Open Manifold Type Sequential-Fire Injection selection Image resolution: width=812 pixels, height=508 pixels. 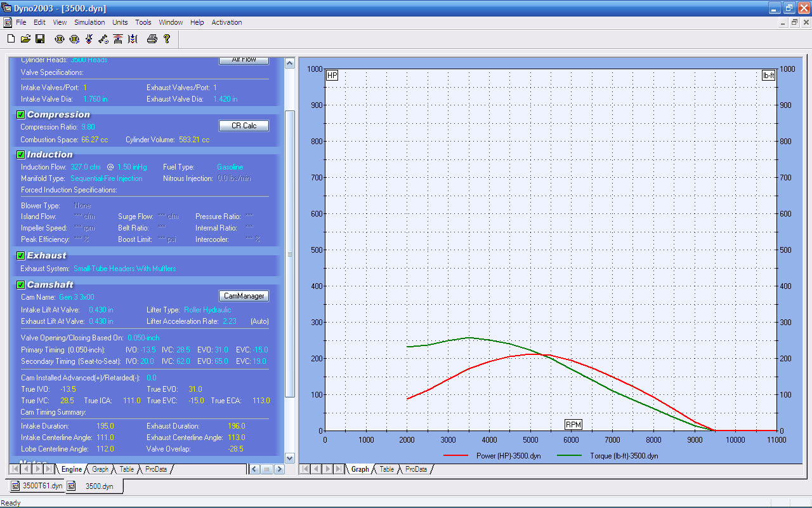pos(106,178)
